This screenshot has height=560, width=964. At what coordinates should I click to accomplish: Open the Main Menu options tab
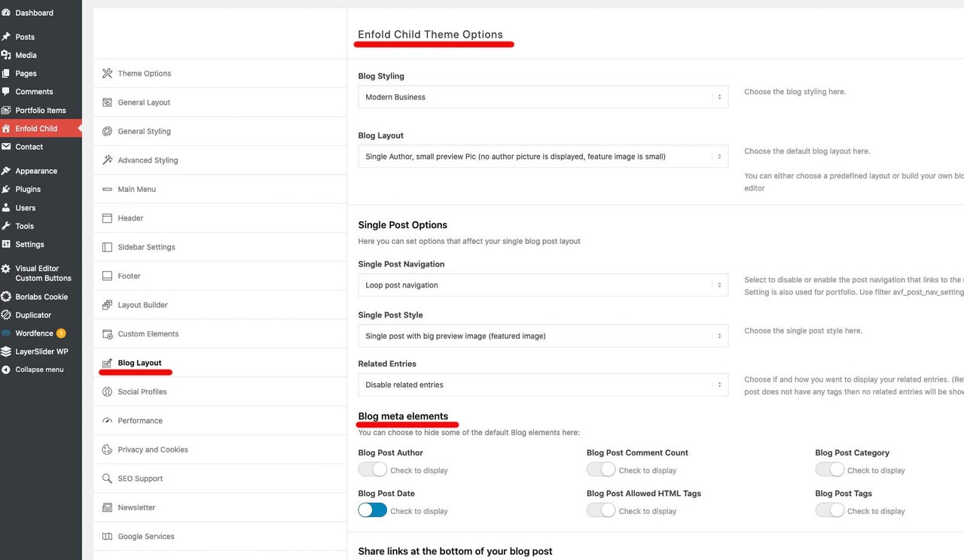pyautogui.click(x=220, y=189)
